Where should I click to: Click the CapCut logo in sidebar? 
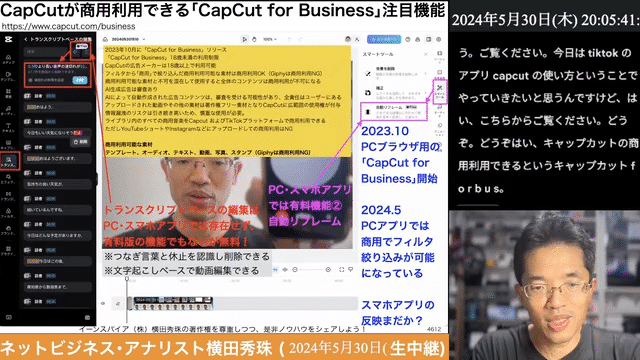8,40
